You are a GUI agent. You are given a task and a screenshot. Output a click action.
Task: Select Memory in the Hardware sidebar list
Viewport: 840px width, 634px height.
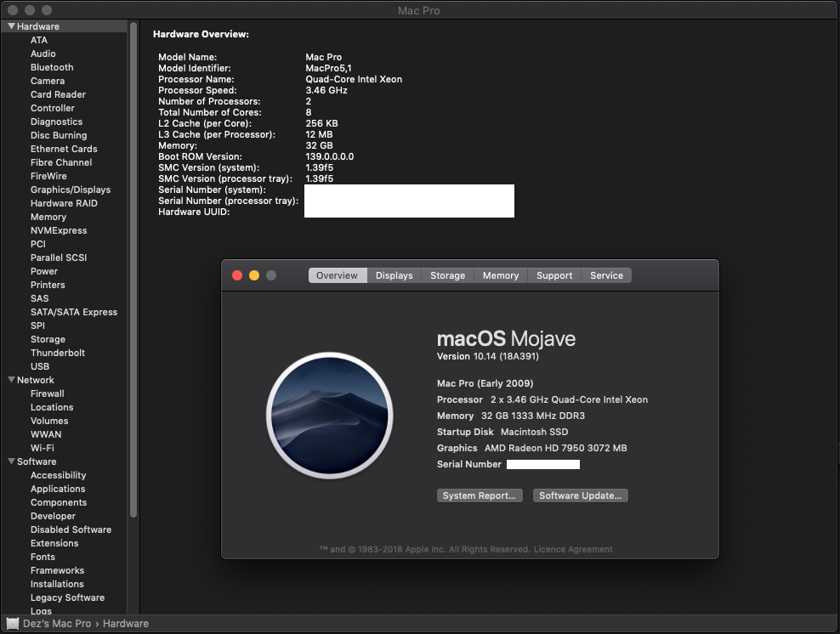pyautogui.click(x=48, y=217)
